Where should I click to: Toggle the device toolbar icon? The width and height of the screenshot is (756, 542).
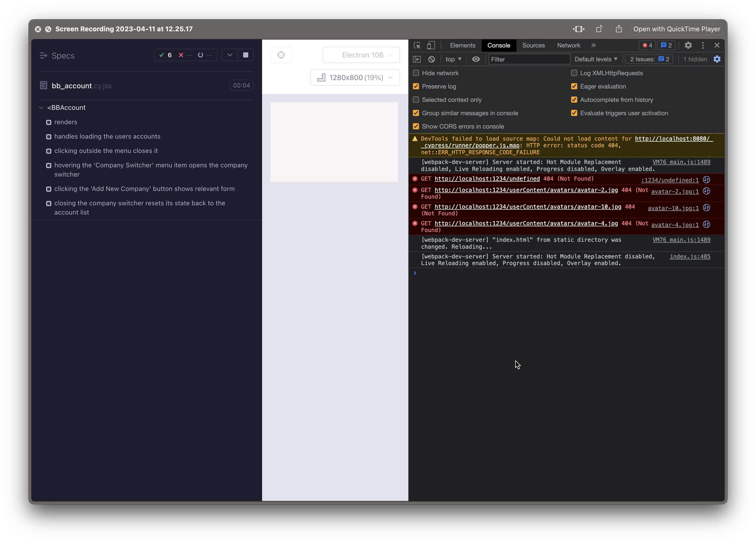[431, 45]
